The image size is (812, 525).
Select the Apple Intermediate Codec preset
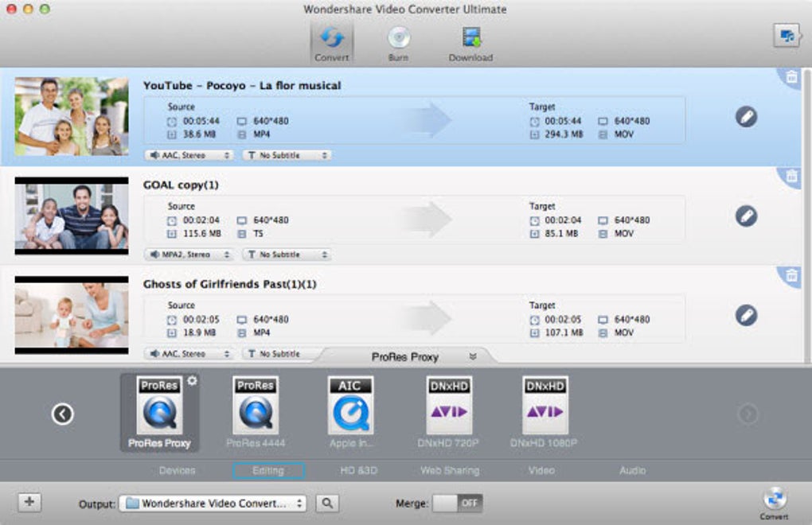point(350,412)
